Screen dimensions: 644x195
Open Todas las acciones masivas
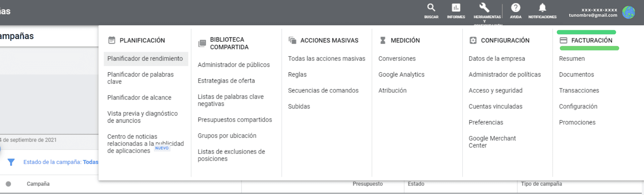tap(326, 59)
